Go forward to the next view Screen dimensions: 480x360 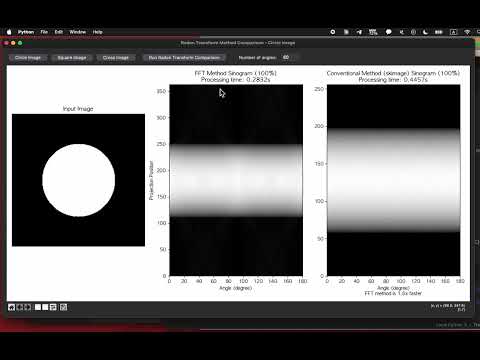point(28,307)
